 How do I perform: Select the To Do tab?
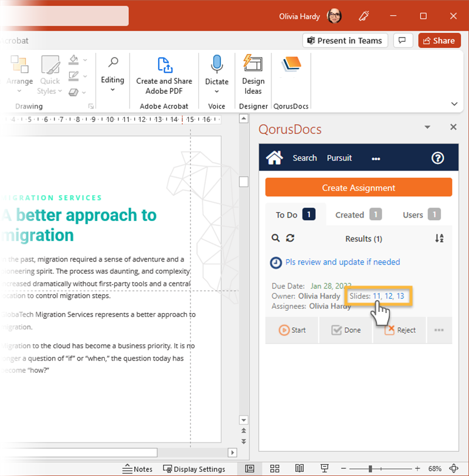point(295,215)
